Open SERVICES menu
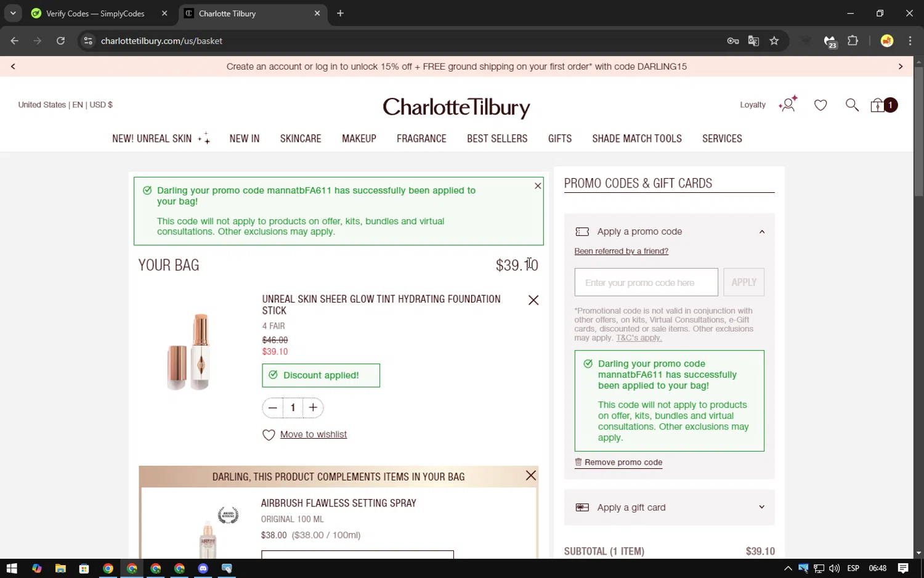This screenshot has height=578, width=924. (x=722, y=139)
